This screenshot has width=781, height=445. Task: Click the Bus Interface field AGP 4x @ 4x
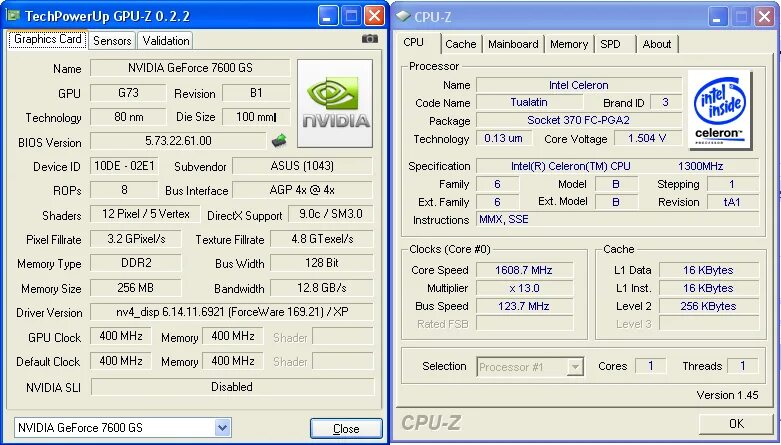(302, 190)
